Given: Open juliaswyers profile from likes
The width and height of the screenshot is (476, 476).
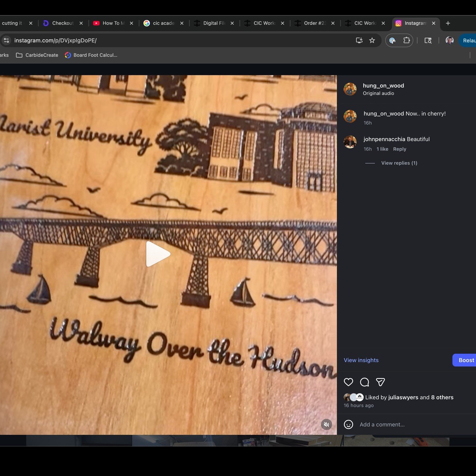Looking at the screenshot, I should pos(403,397).
